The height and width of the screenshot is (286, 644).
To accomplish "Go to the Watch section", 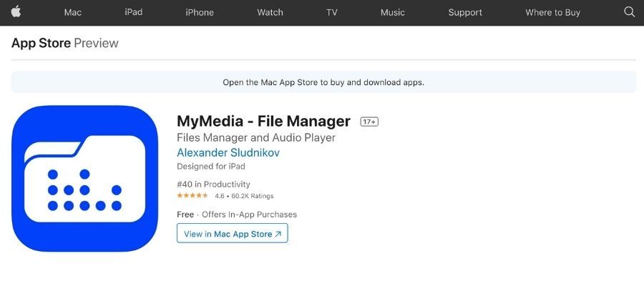I will [x=270, y=12].
